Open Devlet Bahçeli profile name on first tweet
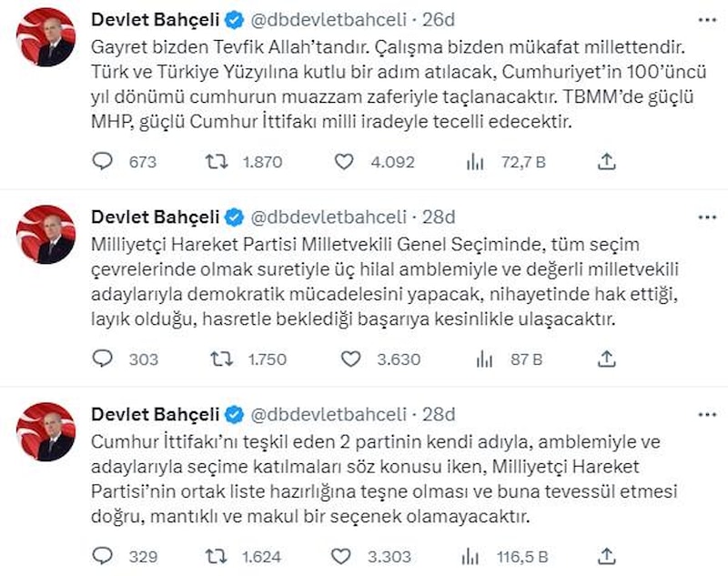Viewport: 728px width, 576px height. tap(155, 20)
